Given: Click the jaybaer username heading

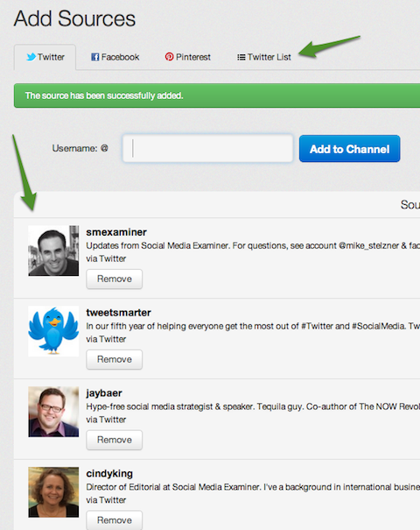Looking at the screenshot, I should [104, 393].
